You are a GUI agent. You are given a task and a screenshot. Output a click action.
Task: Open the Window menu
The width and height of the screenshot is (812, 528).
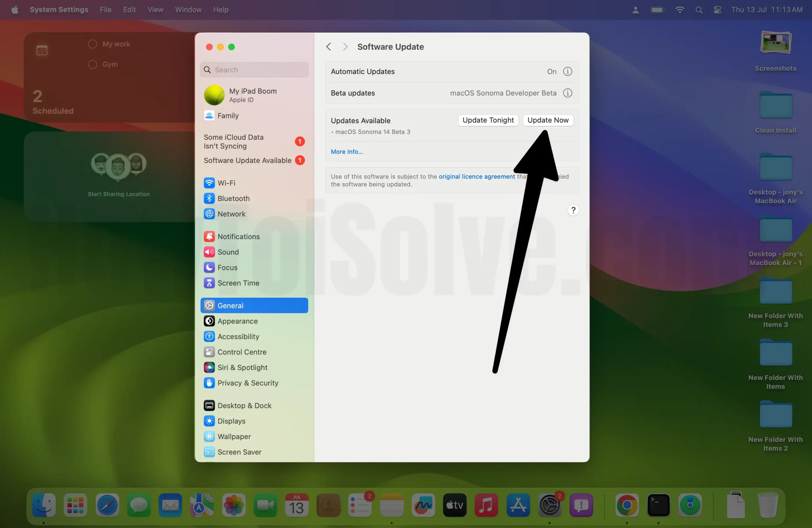click(188, 10)
